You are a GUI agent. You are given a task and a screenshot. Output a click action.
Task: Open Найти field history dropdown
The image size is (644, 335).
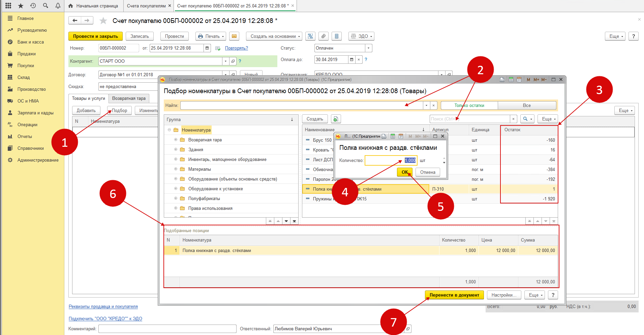point(427,106)
